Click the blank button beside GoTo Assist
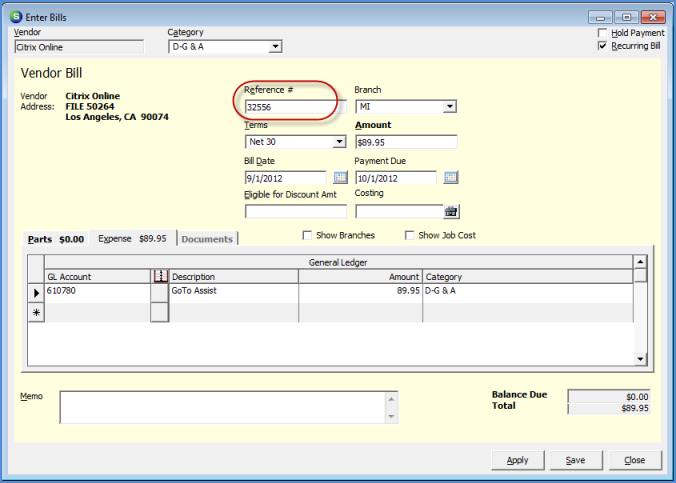This screenshot has height=483, width=676. 160,293
